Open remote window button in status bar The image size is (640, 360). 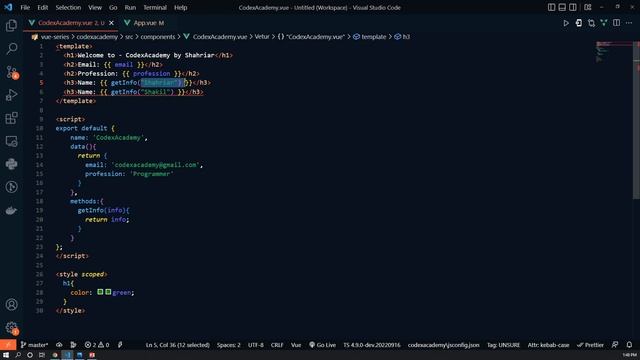8,345
